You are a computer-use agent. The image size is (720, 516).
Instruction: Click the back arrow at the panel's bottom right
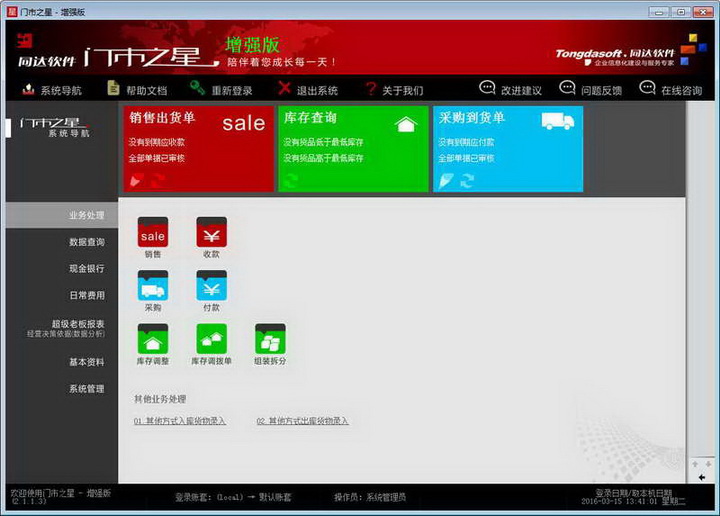pos(702,477)
